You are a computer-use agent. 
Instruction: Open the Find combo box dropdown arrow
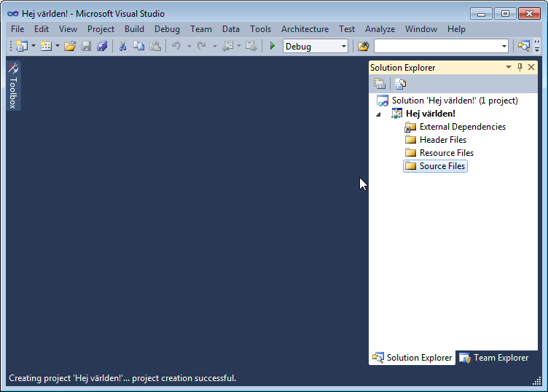pos(504,46)
